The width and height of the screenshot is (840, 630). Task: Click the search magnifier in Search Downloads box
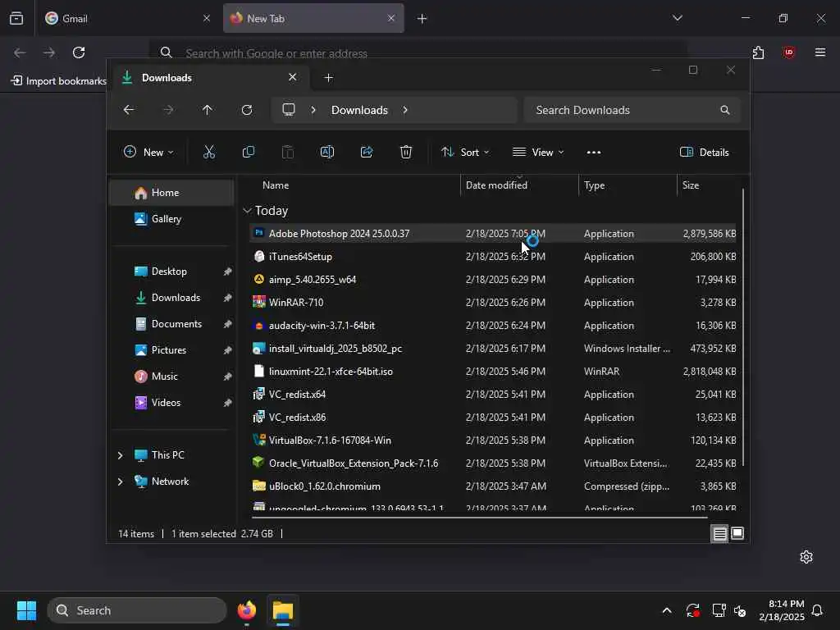pos(725,110)
